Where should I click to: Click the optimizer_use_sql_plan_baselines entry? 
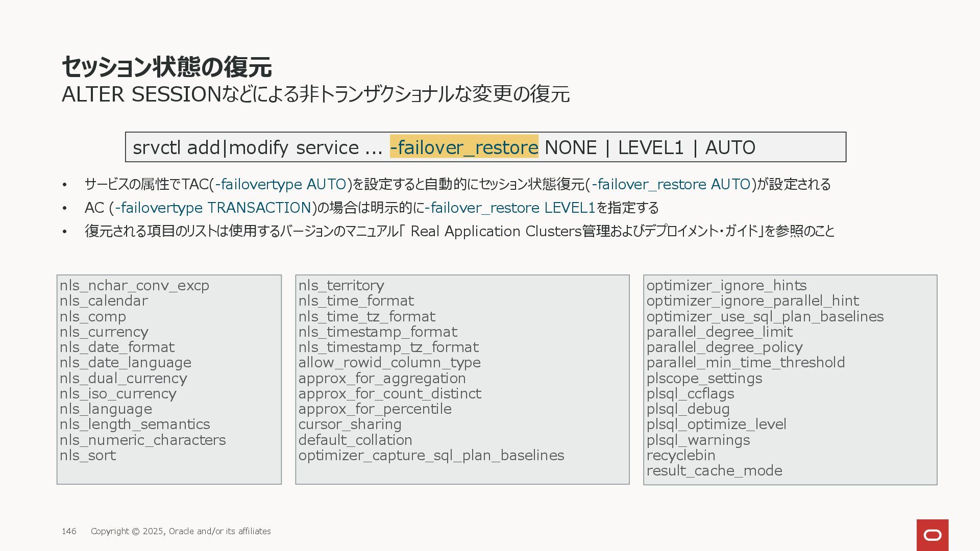765,316
